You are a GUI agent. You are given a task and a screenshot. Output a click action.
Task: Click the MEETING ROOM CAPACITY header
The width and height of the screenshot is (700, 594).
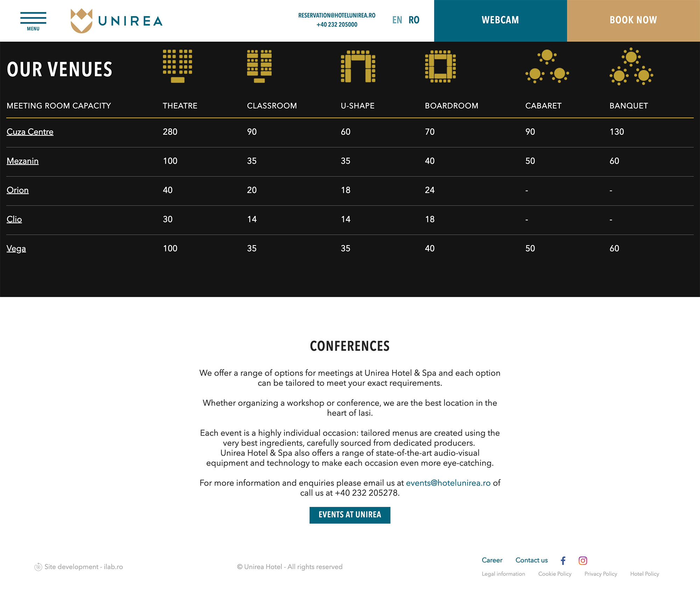(x=59, y=106)
